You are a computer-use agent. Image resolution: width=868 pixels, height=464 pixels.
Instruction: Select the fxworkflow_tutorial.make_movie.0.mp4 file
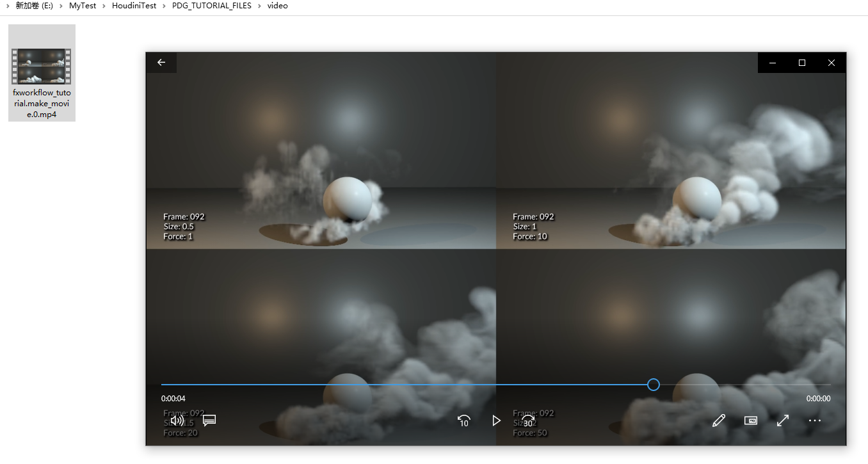[x=42, y=73]
